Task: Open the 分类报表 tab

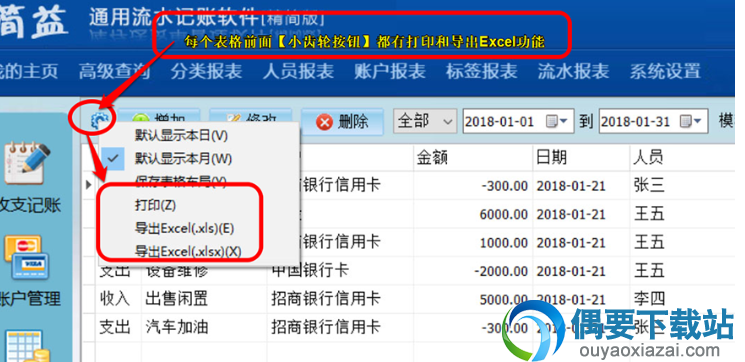Action: 206,71
